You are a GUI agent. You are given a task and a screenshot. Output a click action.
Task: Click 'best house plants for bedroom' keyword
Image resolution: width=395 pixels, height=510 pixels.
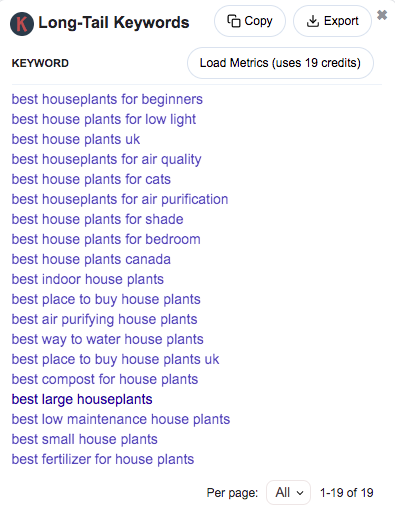106,239
